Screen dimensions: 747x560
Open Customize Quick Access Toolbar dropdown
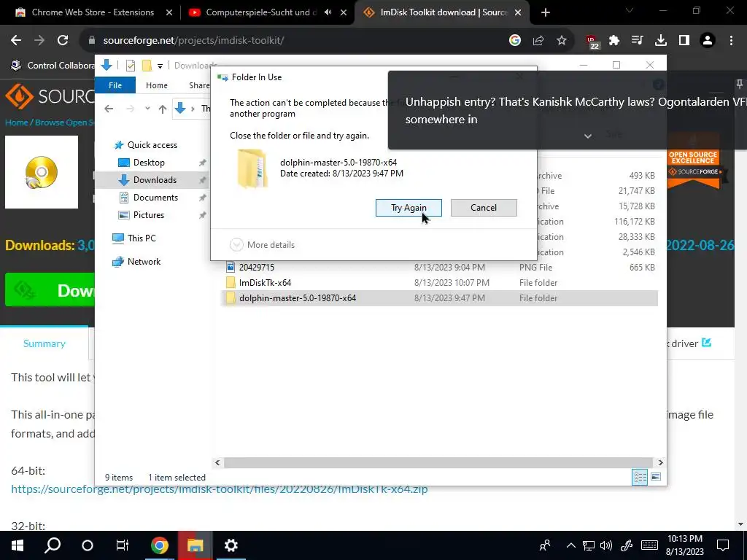pyautogui.click(x=160, y=66)
